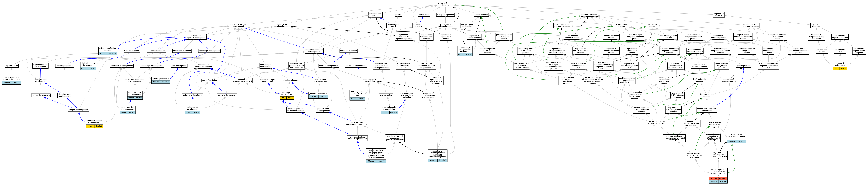Select the "response to chemical" node
The image size is (868, 185).
pos(816,25)
